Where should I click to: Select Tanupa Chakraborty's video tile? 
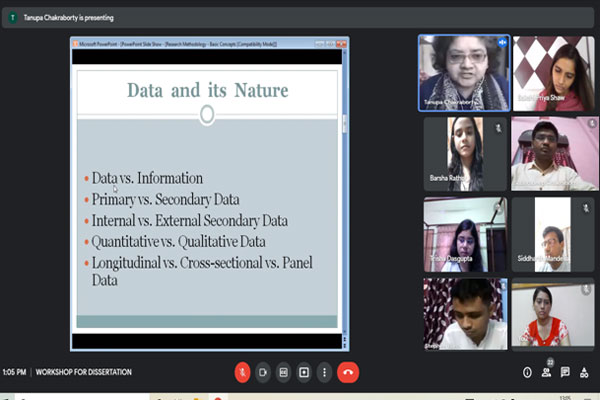[x=464, y=73]
